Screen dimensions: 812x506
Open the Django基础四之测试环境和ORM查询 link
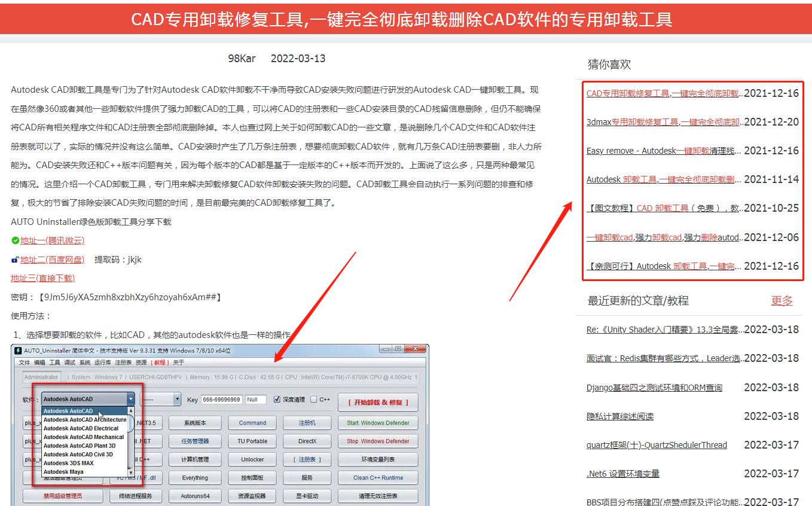click(x=654, y=388)
